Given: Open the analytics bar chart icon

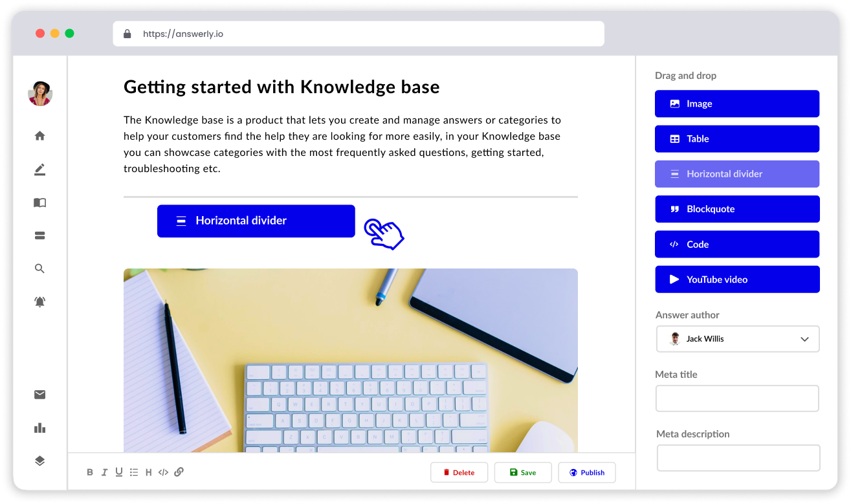Looking at the screenshot, I should tap(40, 428).
